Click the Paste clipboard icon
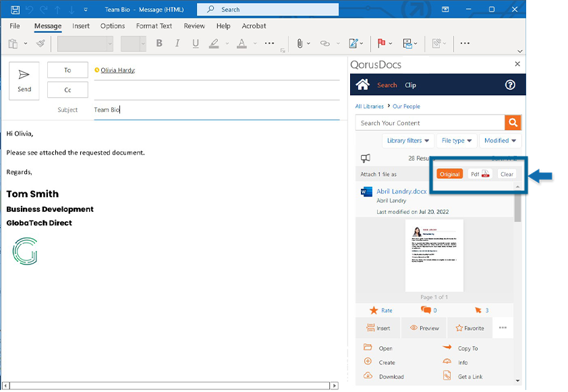 13,44
